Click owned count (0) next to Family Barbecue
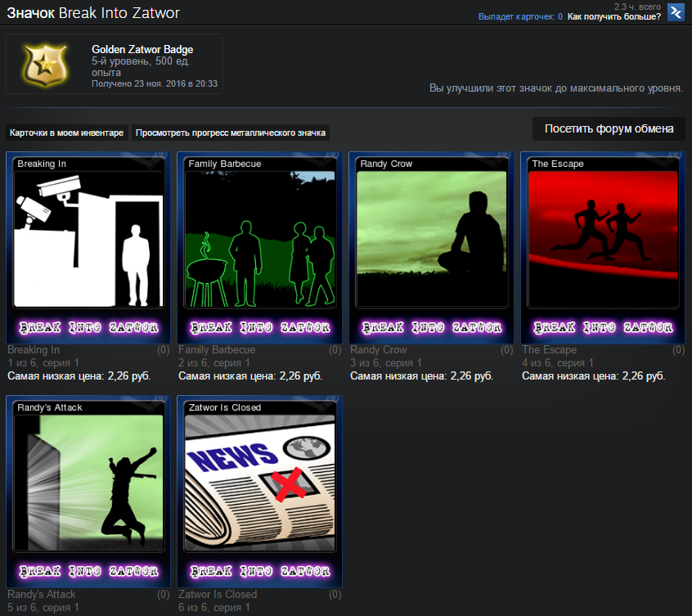 point(335,350)
